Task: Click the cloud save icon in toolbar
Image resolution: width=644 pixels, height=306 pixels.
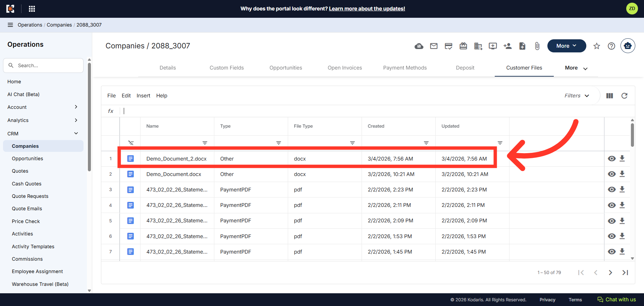Action: click(x=419, y=46)
